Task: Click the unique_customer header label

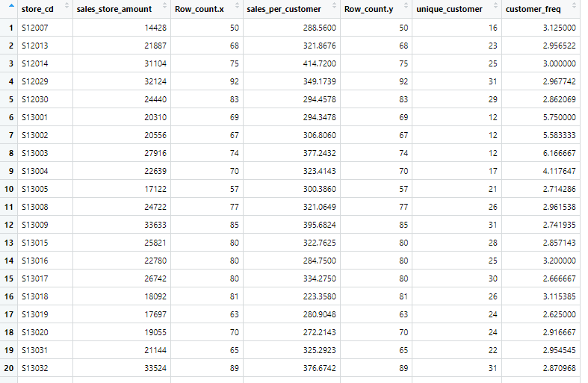Action: click(x=449, y=9)
